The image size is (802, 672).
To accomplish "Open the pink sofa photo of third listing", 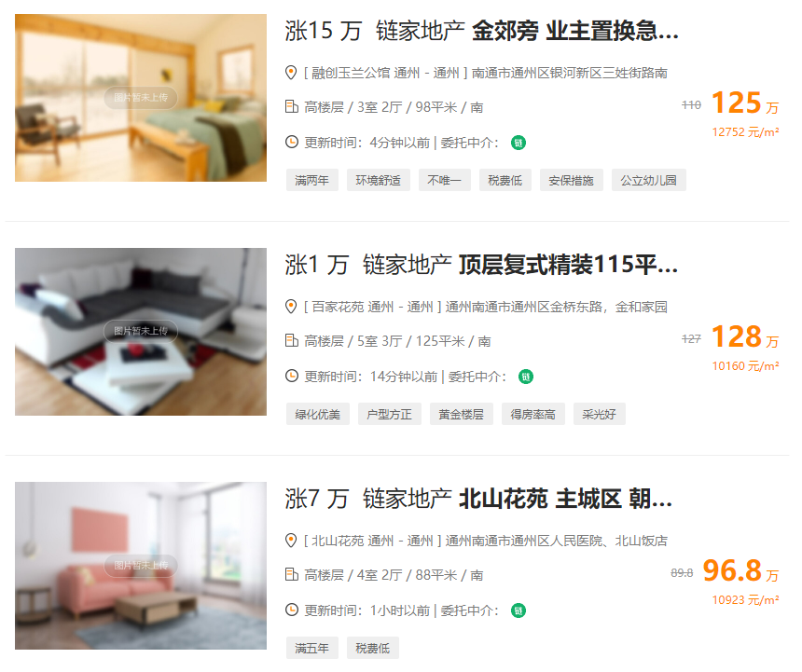I will [x=141, y=566].
